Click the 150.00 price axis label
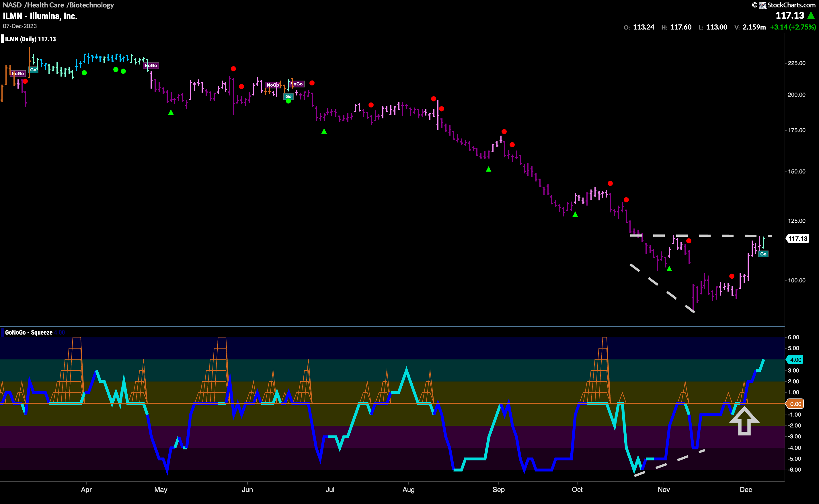Screen dimensions: 819x504 pos(796,171)
